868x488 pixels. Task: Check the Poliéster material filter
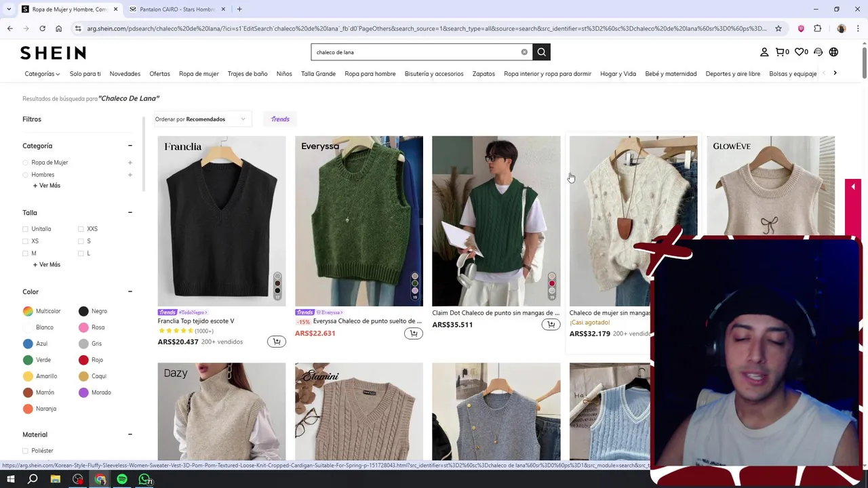[x=26, y=451]
